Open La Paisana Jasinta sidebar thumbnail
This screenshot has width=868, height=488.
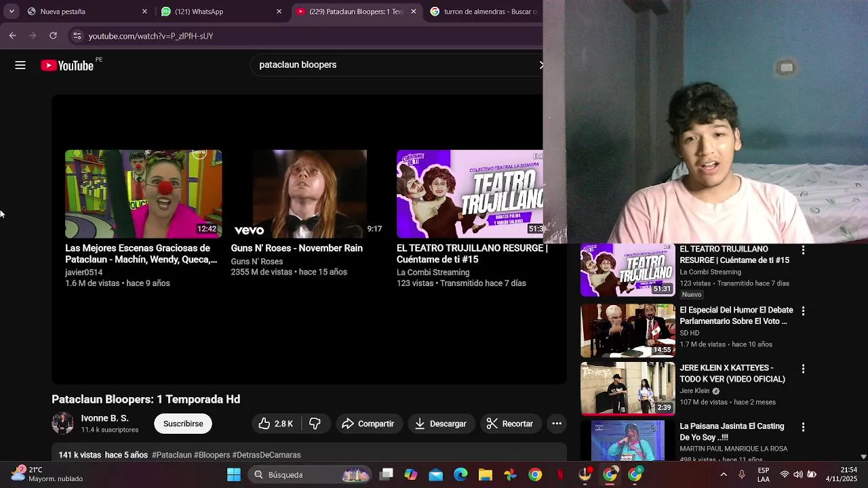coord(628,441)
